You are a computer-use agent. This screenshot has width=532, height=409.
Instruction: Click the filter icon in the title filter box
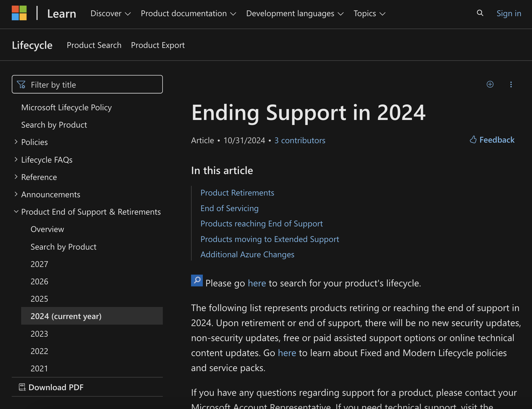tap(21, 85)
